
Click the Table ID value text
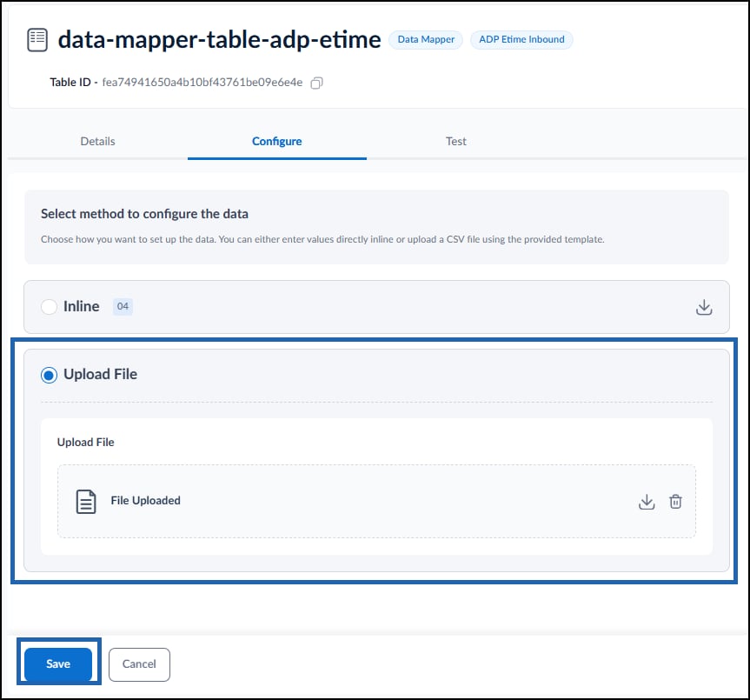point(202,83)
